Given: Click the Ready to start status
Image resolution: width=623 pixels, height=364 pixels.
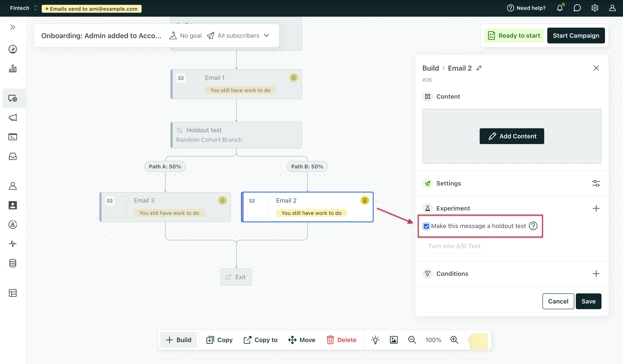Looking at the screenshot, I should (x=514, y=36).
